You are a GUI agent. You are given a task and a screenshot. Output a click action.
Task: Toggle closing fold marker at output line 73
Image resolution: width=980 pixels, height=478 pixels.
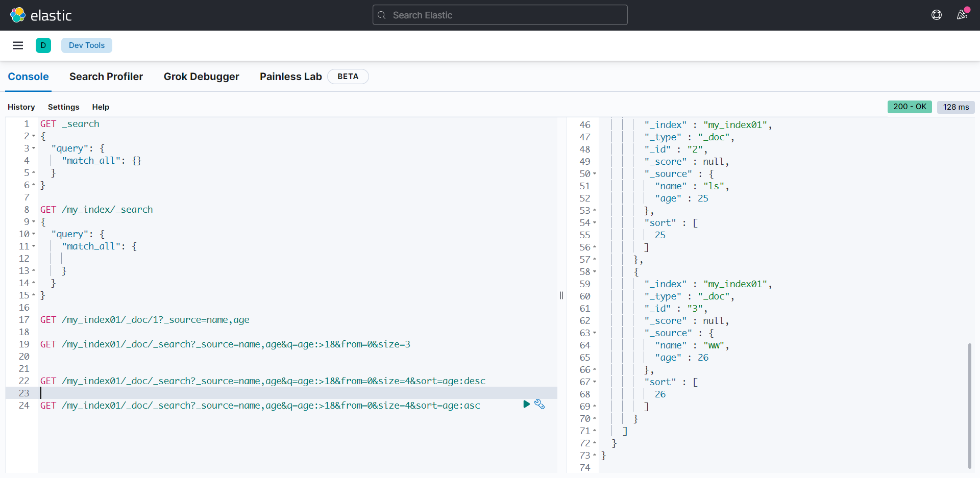point(595,456)
